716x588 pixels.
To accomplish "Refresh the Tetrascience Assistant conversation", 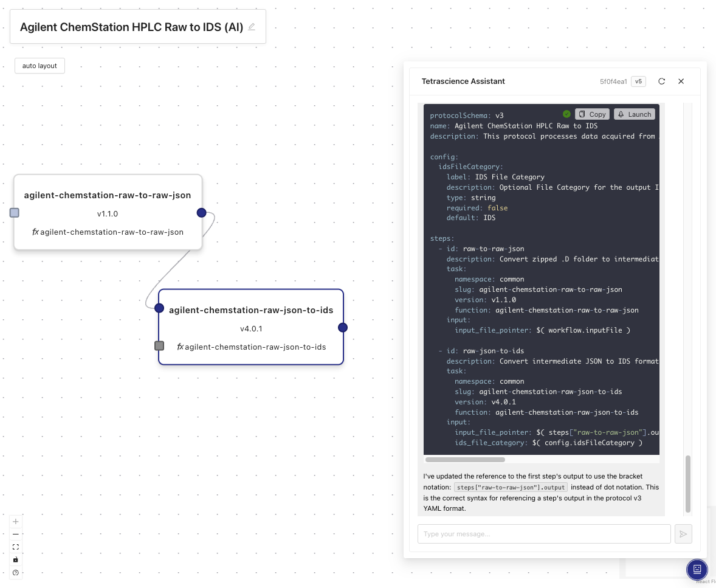I will click(x=661, y=81).
